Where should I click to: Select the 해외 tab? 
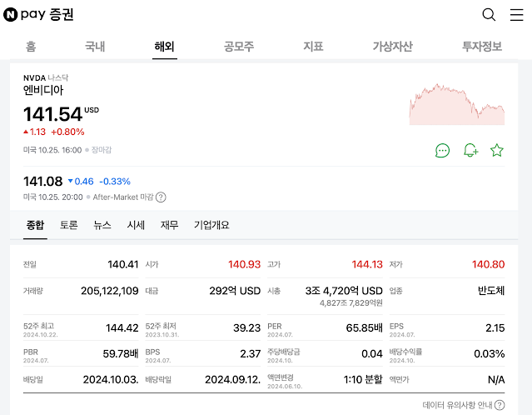[165, 46]
